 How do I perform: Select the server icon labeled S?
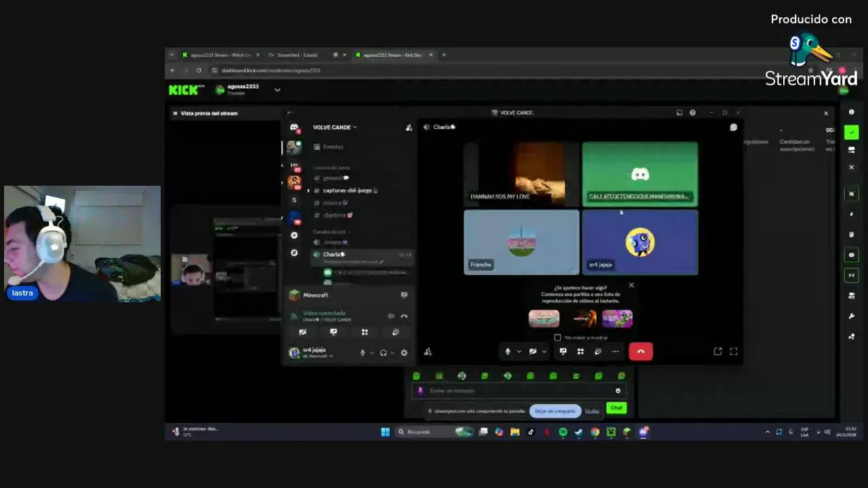(294, 200)
